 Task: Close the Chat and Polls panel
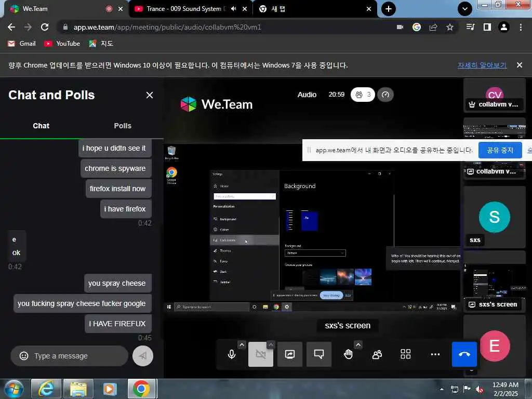coord(150,95)
